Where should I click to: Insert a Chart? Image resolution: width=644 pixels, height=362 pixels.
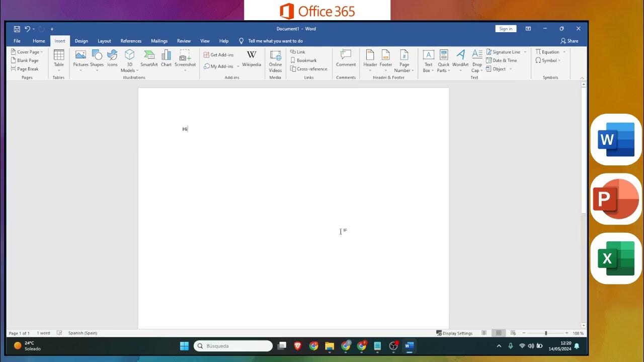click(x=166, y=58)
